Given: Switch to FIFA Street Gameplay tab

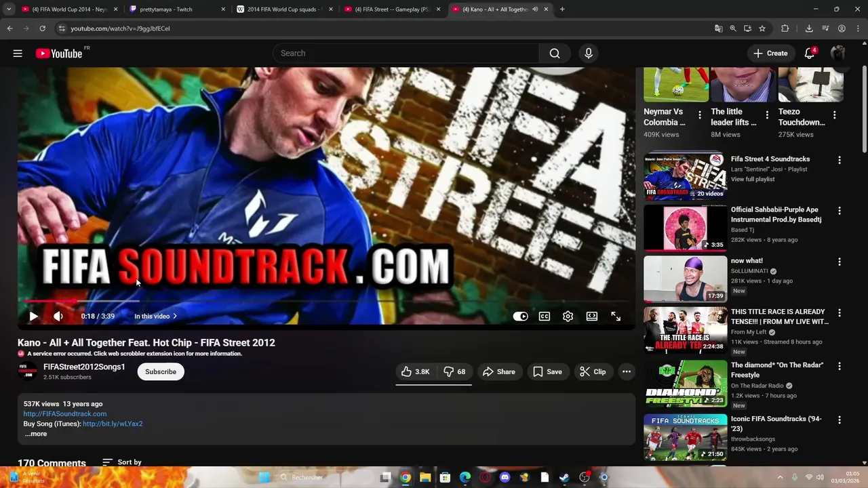Looking at the screenshot, I should (393, 9).
